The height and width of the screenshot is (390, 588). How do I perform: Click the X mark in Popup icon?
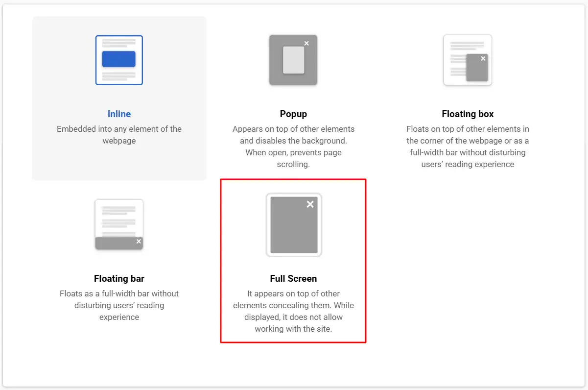[306, 44]
